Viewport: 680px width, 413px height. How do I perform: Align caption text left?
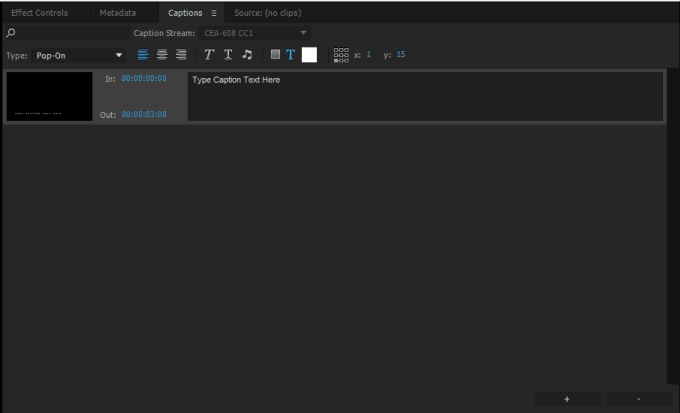(143, 55)
